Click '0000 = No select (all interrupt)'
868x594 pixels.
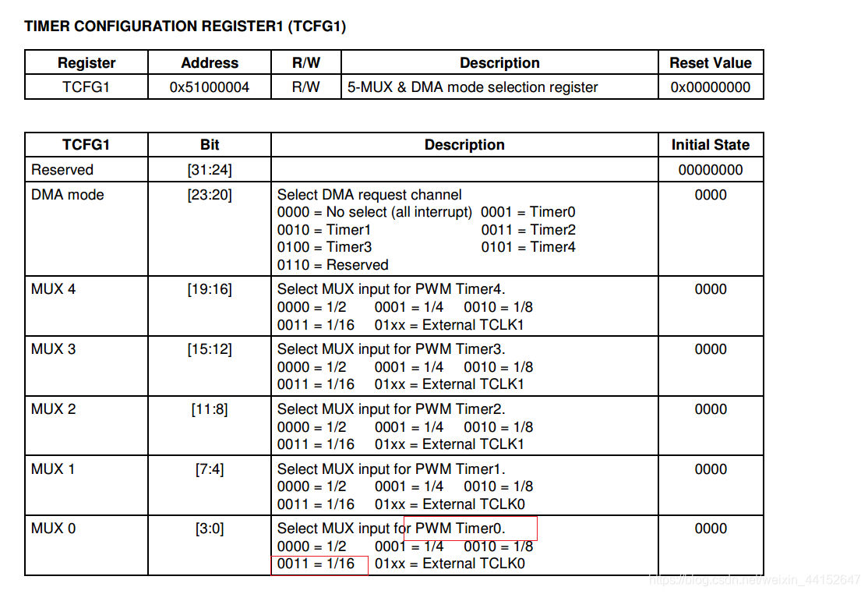(x=375, y=212)
